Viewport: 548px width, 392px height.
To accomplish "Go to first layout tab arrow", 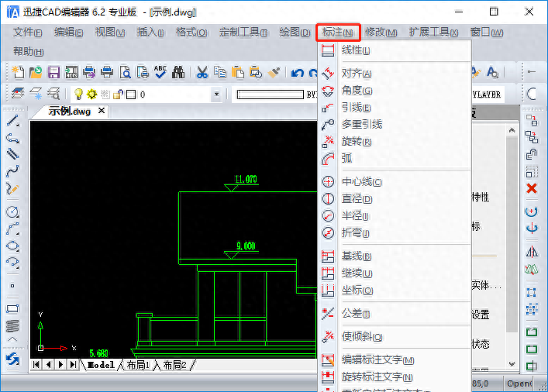I will [36, 365].
